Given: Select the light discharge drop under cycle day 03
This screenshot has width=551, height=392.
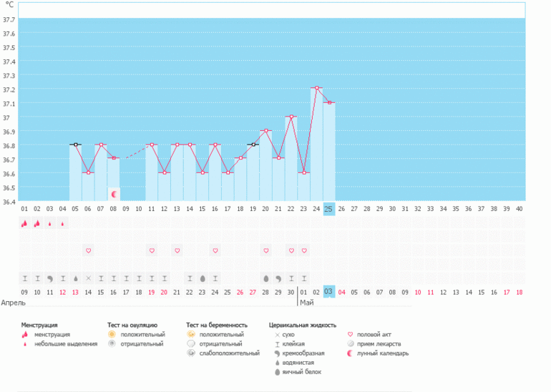Looking at the screenshot, I should tap(50, 224).
